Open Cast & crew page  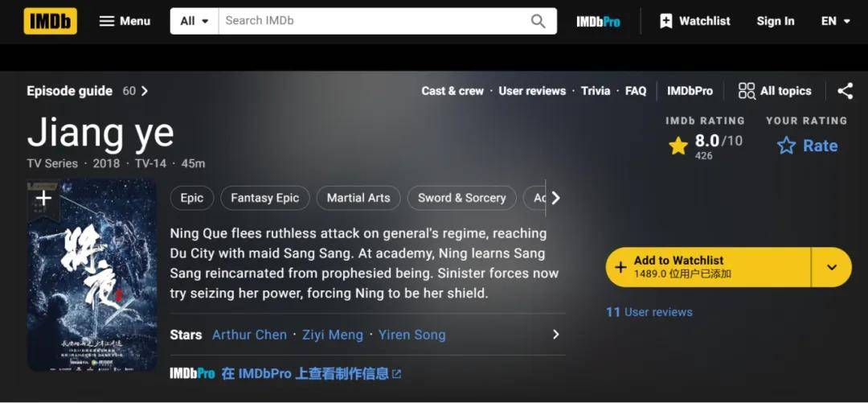pos(452,91)
